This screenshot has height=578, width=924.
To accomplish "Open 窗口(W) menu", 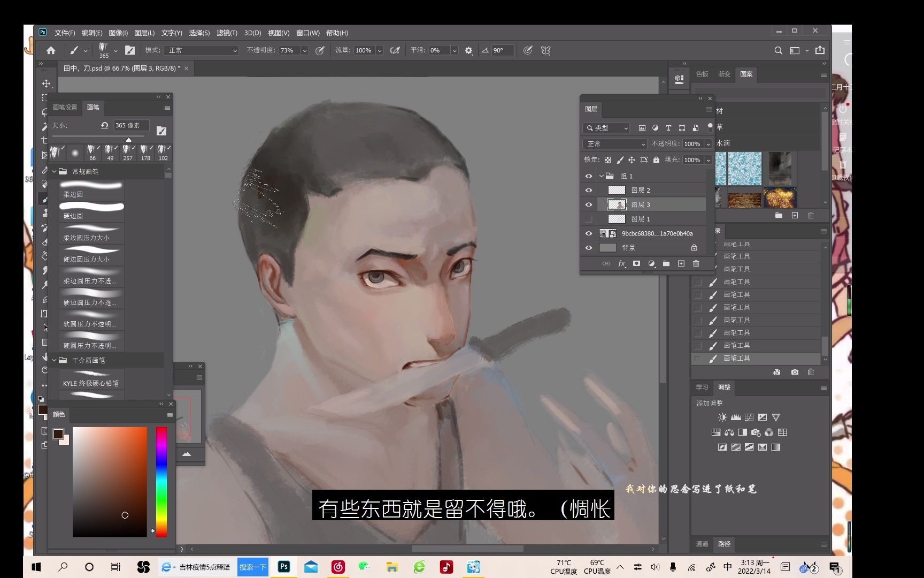I will pos(308,33).
